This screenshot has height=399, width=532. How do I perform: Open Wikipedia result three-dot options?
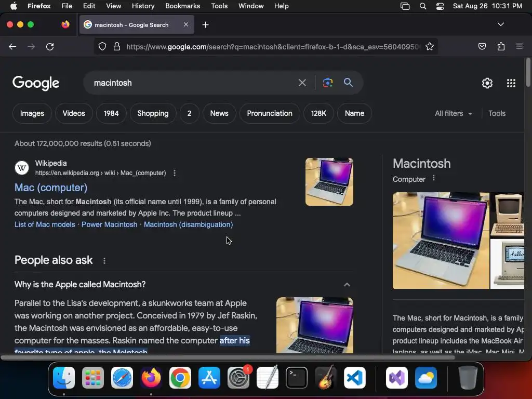click(175, 173)
